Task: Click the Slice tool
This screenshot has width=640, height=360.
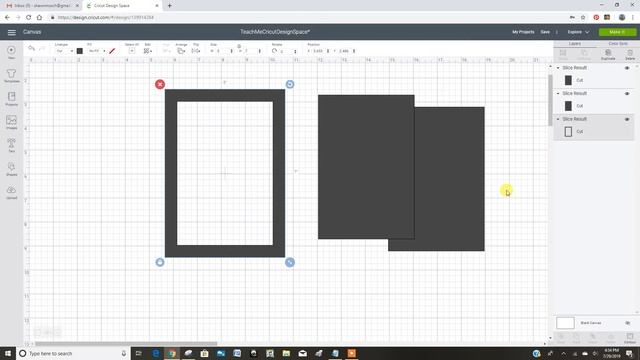Action: [x=561, y=338]
